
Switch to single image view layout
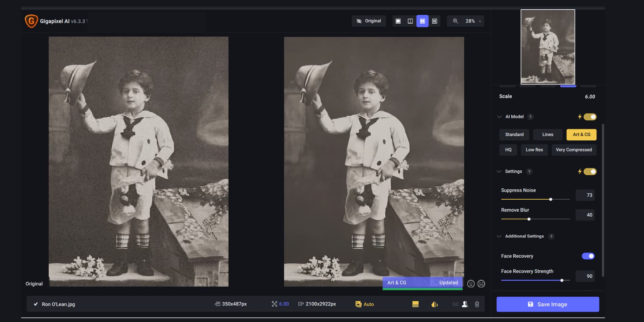(x=397, y=21)
